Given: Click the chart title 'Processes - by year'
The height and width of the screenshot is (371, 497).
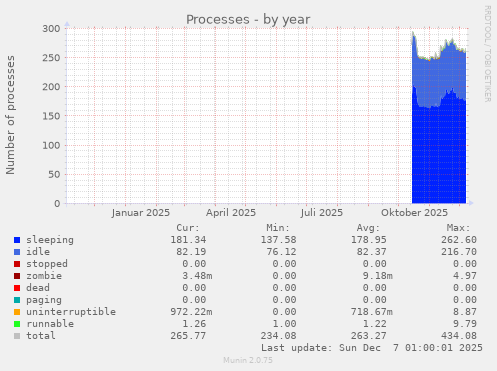Looking at the screenshot, I should 248,20.
